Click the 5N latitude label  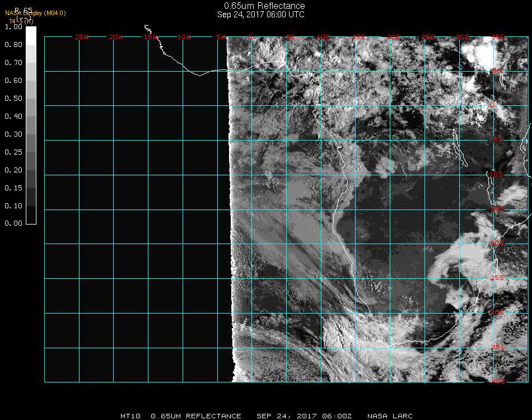tap(497, 71)
